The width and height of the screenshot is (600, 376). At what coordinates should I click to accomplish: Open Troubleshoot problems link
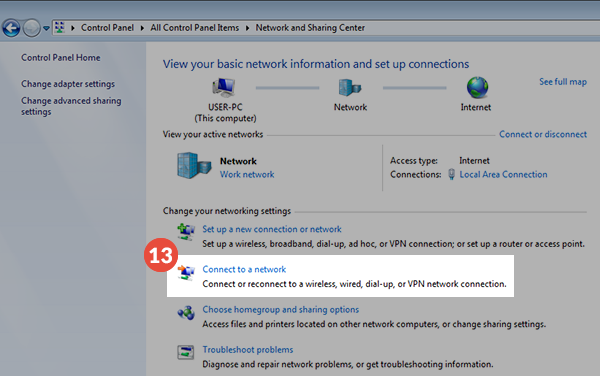pos(248,350)
